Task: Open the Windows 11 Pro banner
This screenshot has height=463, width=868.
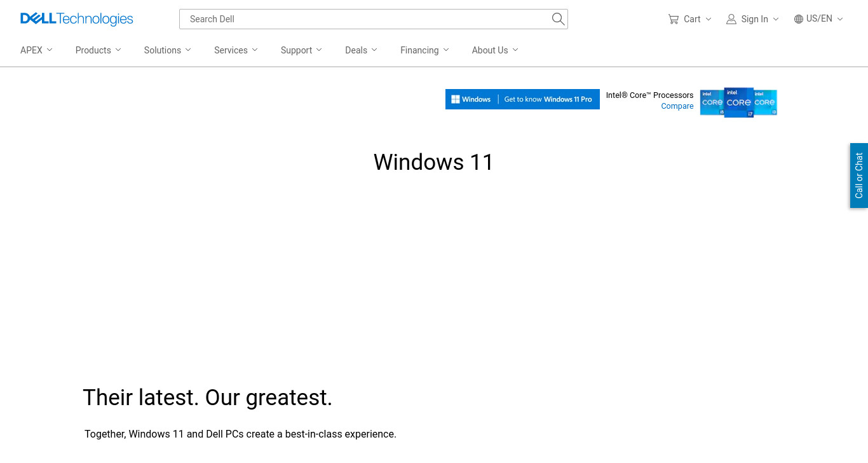Action: [522, 99]
